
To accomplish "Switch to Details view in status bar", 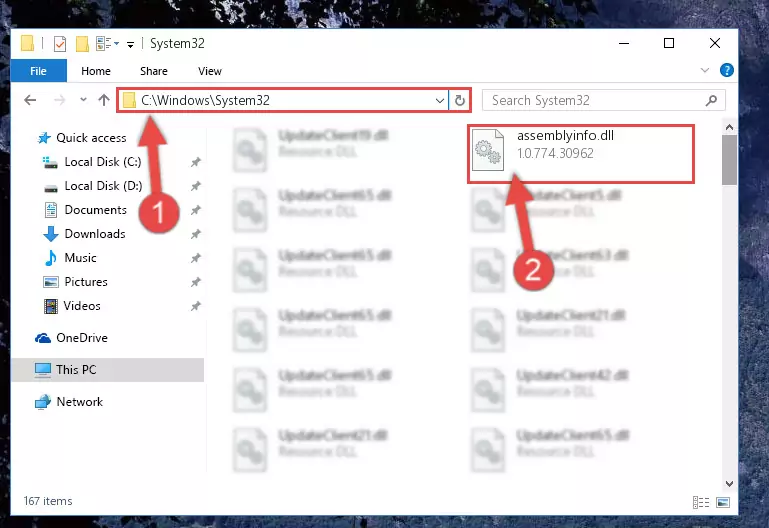I will (701, 503).
